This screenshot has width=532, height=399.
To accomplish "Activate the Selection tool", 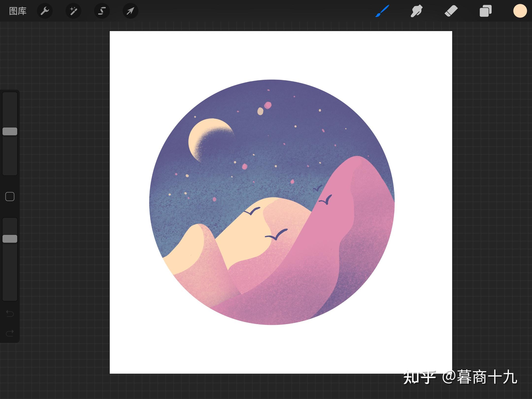I will (x=102, y=11).
